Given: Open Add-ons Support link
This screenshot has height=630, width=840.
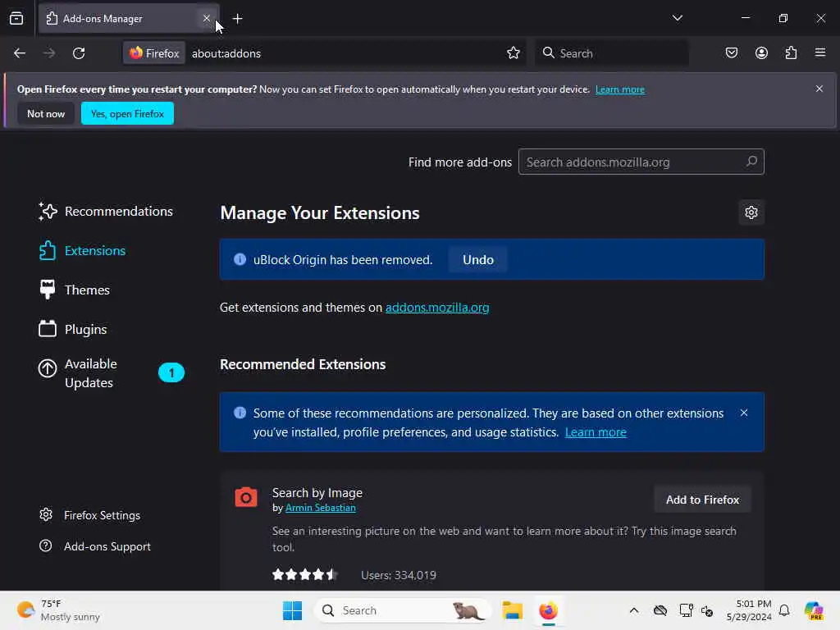Looking at the screenshot, I should coord(95,546).
